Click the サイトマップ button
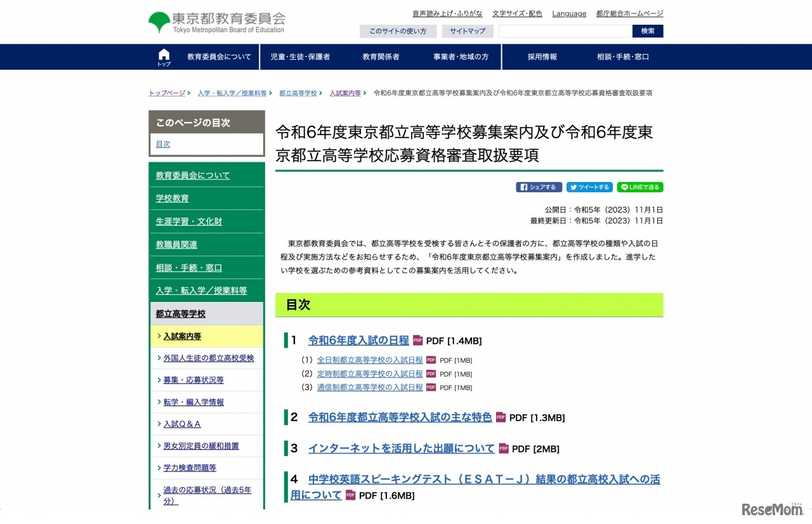 468,31
